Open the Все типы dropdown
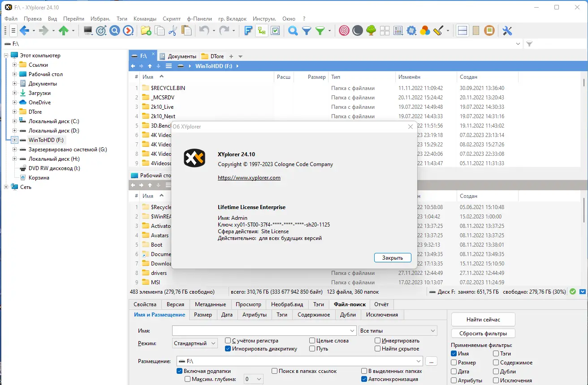Image resolution: width=588 pixels, height=385 pixels. click(398, 330)
